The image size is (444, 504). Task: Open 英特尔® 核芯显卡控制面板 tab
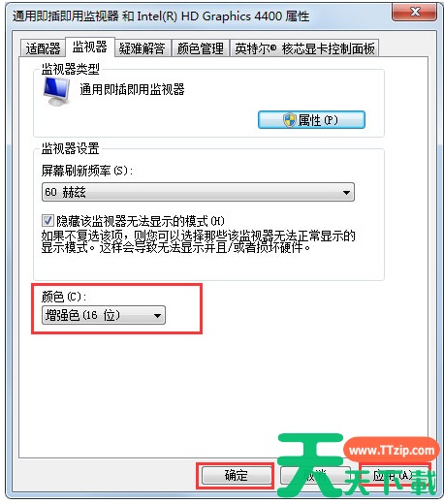click(304, 48)
